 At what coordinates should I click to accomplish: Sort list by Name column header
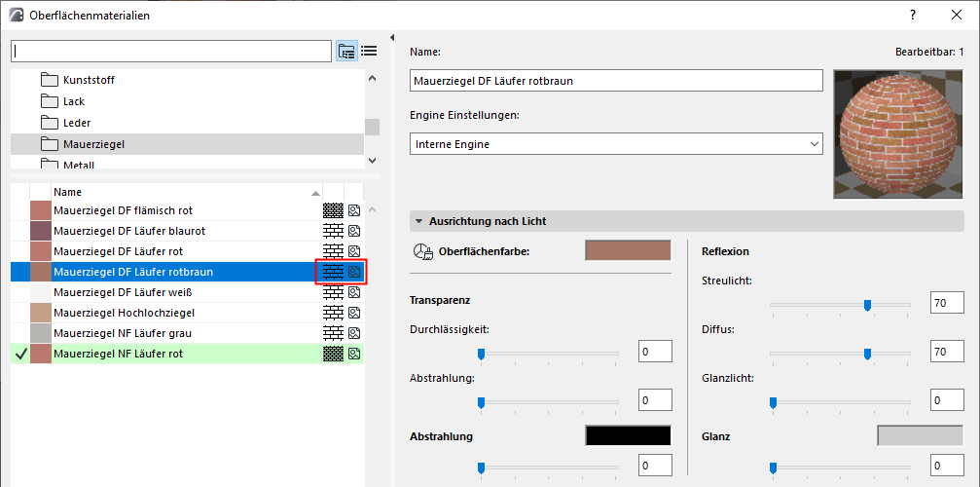click(187, 192)
